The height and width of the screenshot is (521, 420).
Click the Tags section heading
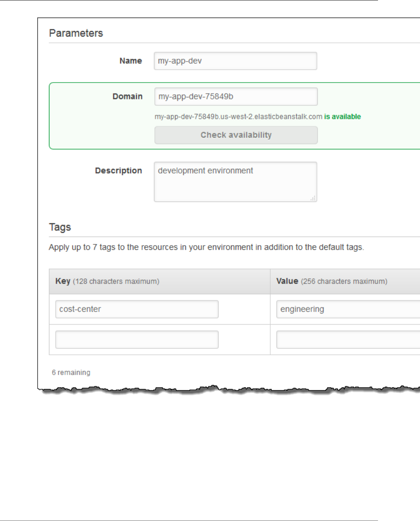click(60, 227)
